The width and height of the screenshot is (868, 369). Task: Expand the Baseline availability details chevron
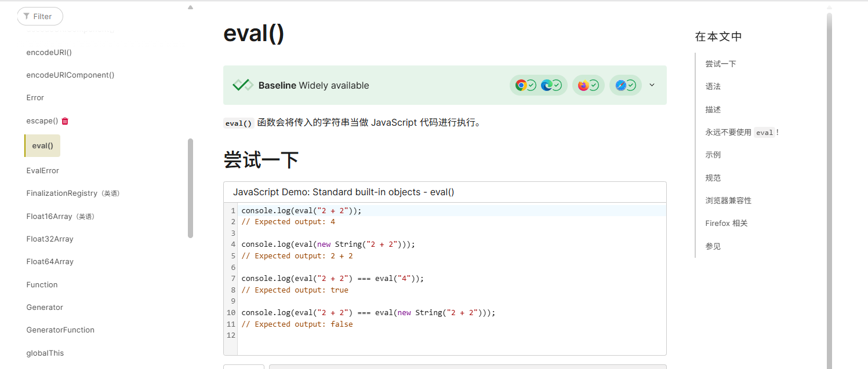pyautogui.click(x=652, y=85)
